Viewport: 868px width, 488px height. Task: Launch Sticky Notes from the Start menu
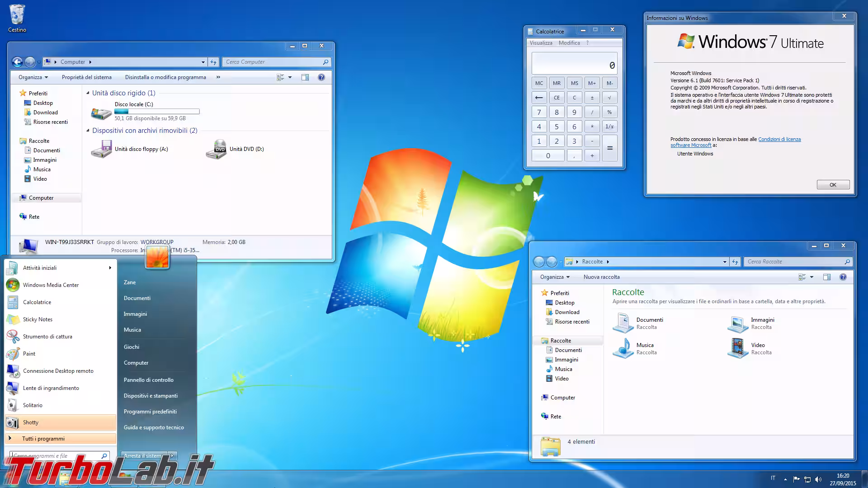(37, 319)
